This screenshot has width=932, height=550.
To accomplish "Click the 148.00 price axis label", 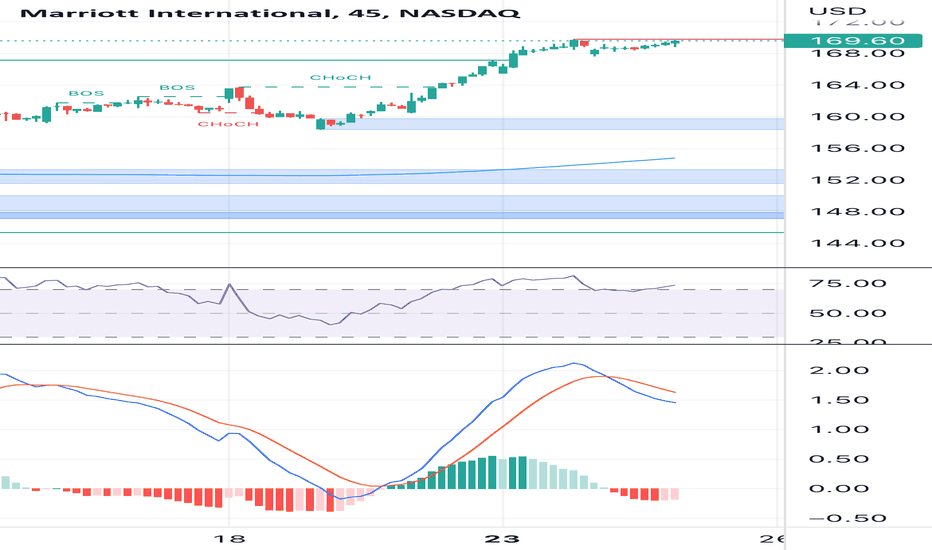I will click(x=857, y=212).
